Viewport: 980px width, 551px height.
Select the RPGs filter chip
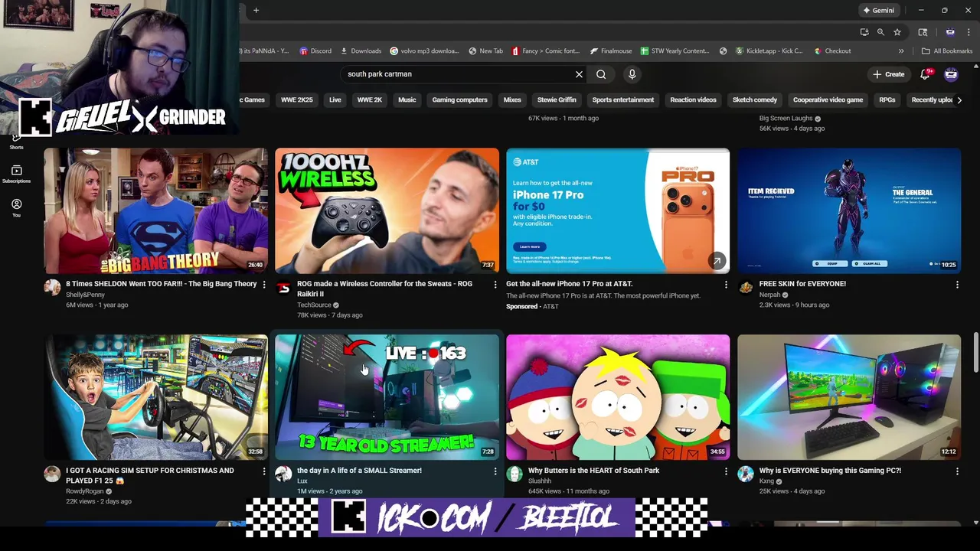(x=887, y=99)
